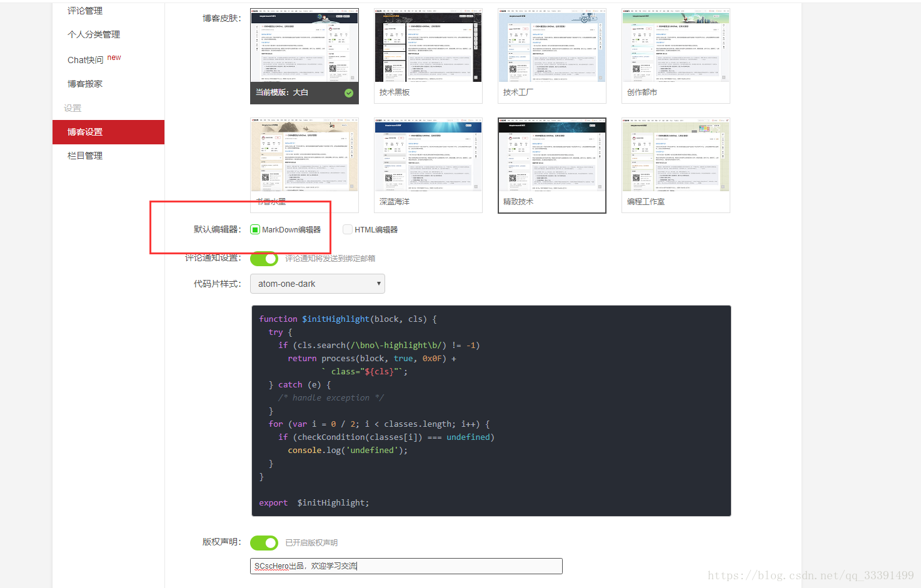
Task: Open the 代码片样式 atom-one-dark dropdown
Action: tap(318, 284)
